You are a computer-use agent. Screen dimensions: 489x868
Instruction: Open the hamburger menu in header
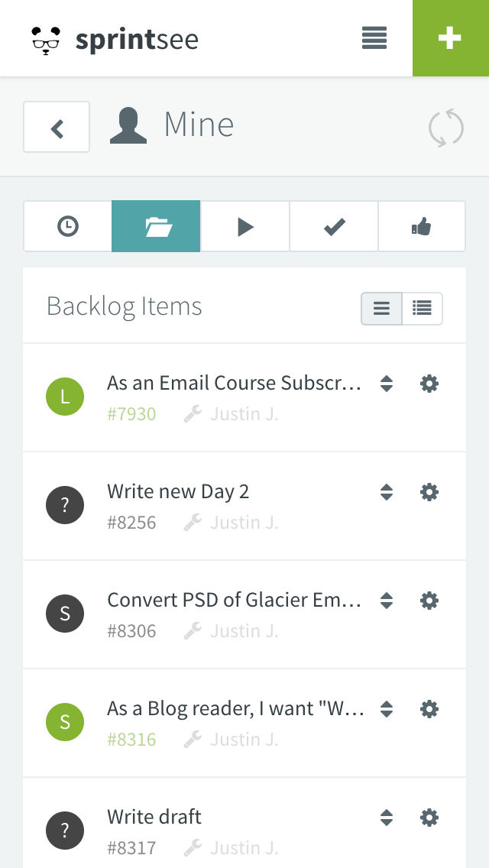(374, 38)
